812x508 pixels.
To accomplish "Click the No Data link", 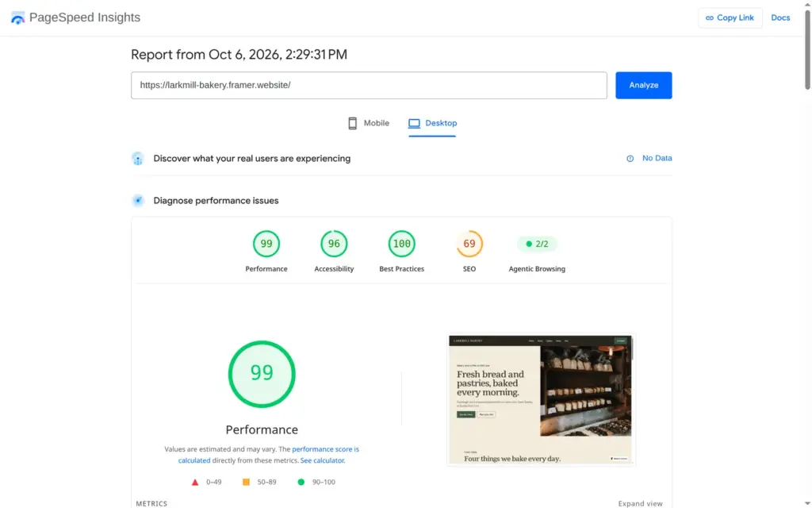I will (657, 158).
